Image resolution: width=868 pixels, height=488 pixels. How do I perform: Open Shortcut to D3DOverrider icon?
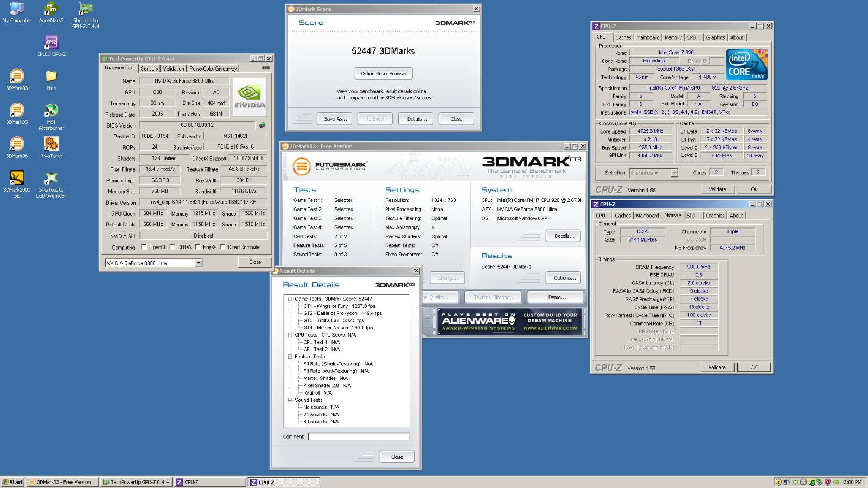click(51, 184)
